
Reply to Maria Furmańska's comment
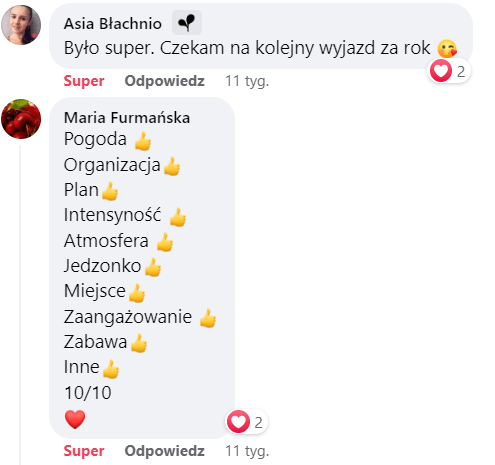click(164, 451)
